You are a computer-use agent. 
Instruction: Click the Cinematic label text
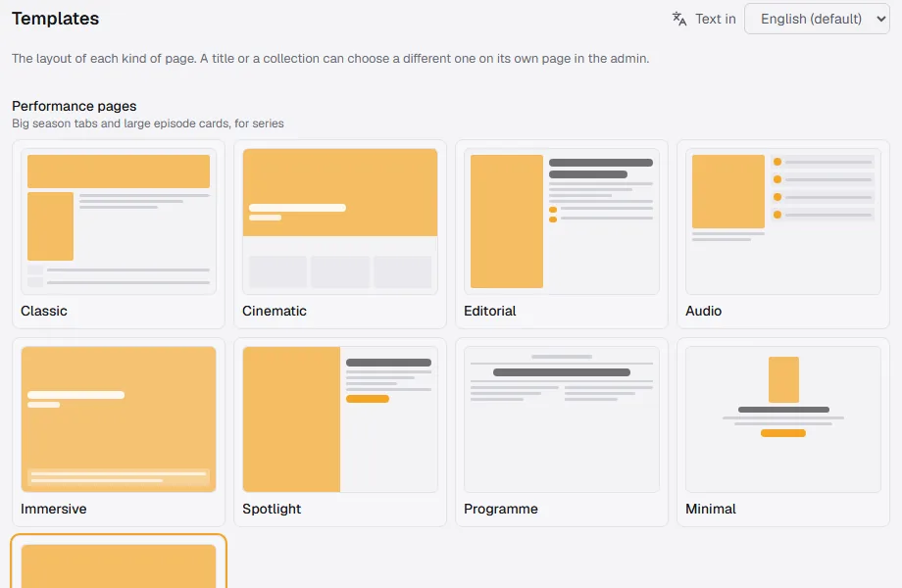click(x=274, y=311)
